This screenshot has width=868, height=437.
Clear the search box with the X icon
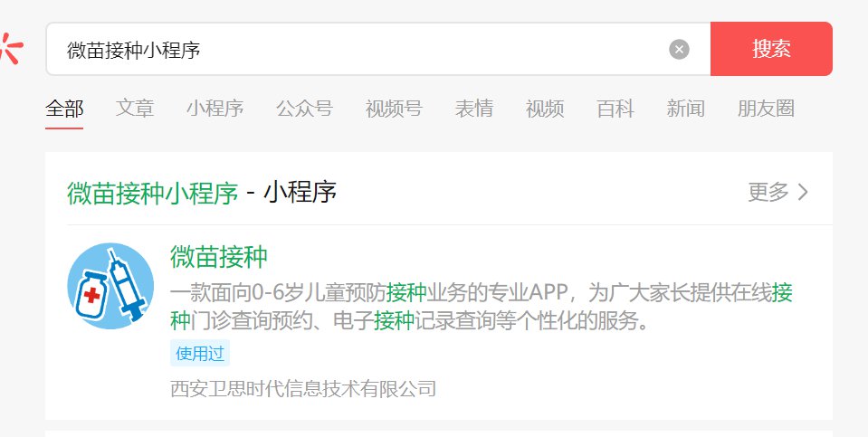click(x=679, y=49)
